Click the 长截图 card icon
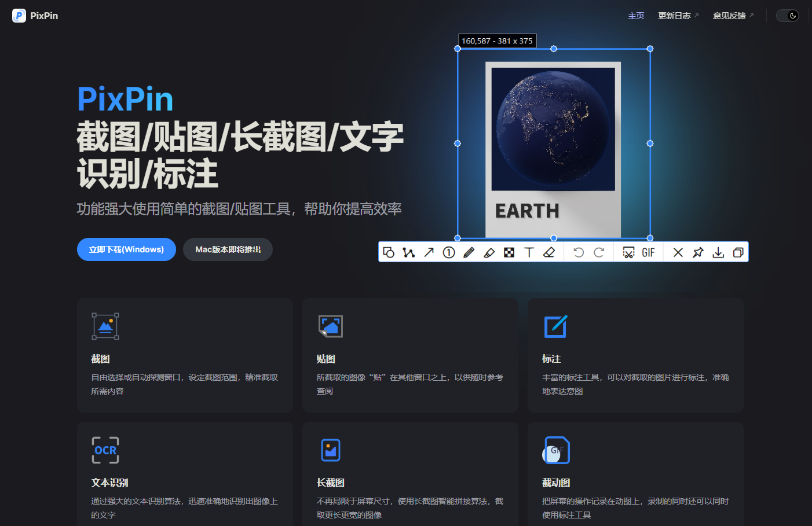812x526 pixels. [x=331, y=450]
